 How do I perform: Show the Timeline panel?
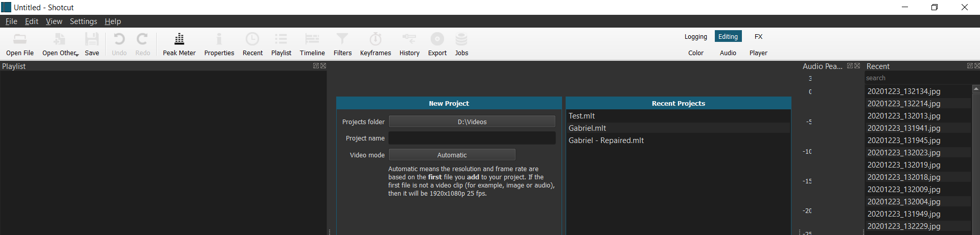312,44
